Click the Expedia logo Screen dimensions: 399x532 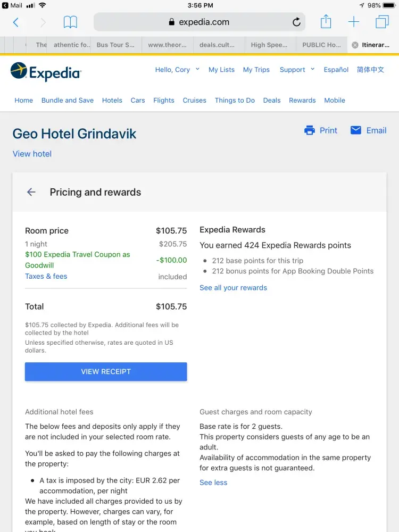[46, 72]
